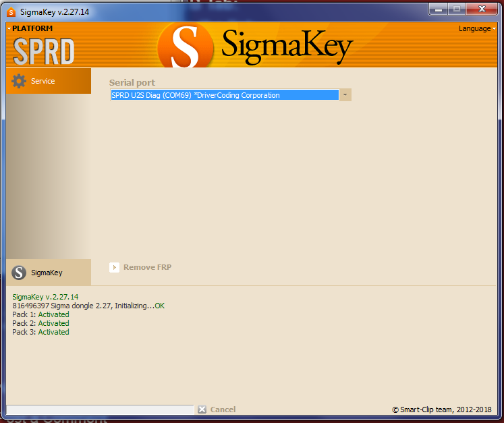Image resolution: width=504 pixels, height=423 pixels.
Task: Click the SigmaKey title bar app icon
Action: pos(11,12)
